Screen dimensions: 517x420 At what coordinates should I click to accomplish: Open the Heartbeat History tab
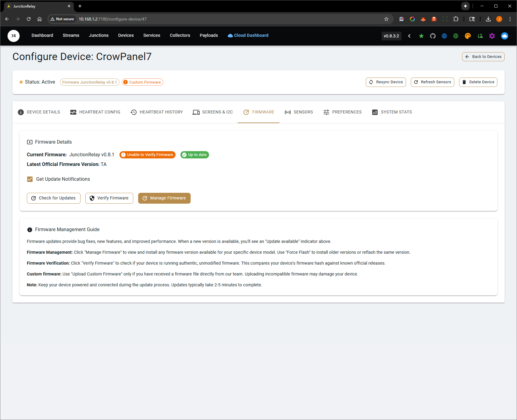(157, 112)
